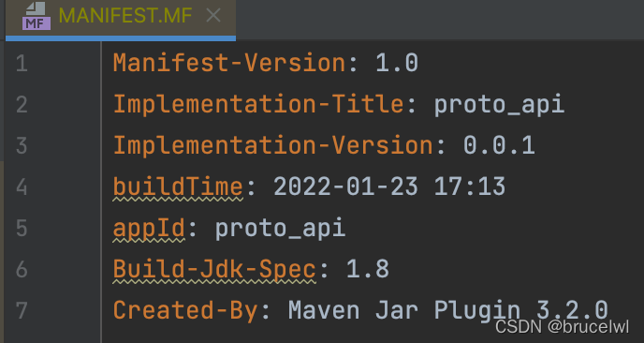Screen dimensions: 644x343
Task: Click the Maven Jar Plugin 3.2.0 value
Action: 448,311
